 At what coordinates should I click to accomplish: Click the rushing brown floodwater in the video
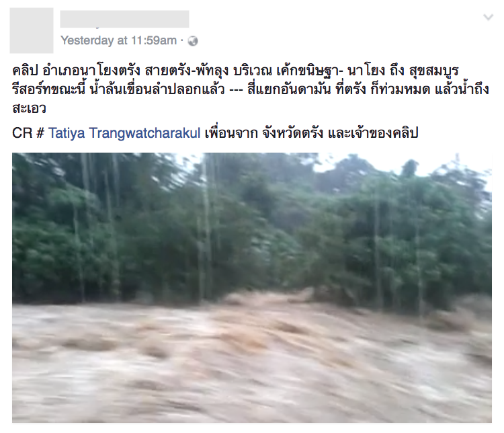pyautogui.click(x=252, y=364)
